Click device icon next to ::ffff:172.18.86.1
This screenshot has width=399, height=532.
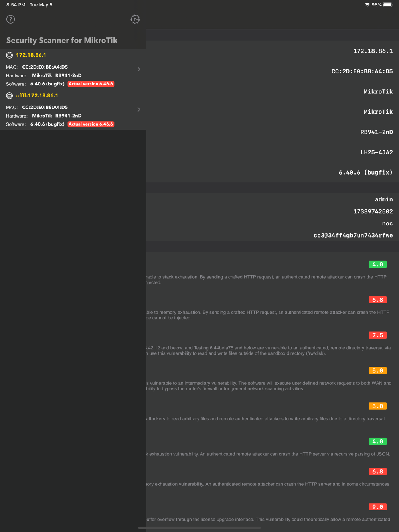tap(10, 95)
